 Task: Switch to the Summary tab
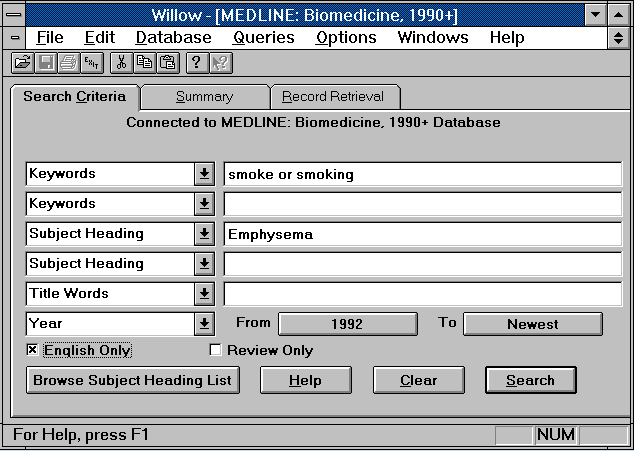[205, 97]
